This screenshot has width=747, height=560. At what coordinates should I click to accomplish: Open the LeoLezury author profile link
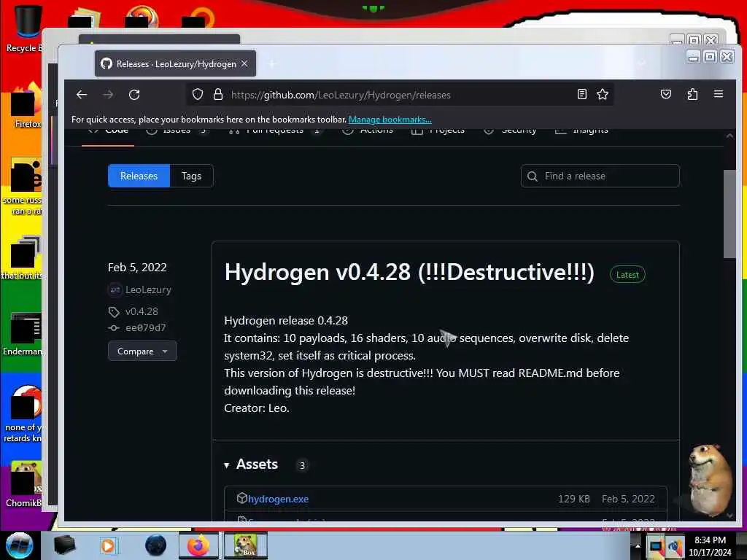pyautogui.click(x=148, y=289)
